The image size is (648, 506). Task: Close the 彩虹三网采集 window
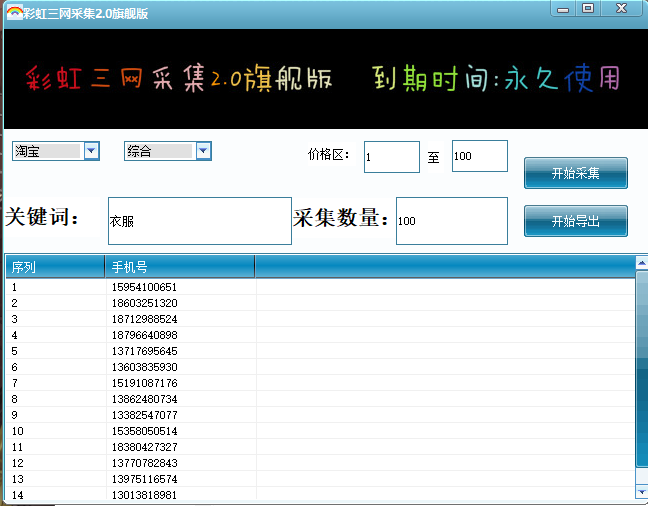[x=623, y=9]
